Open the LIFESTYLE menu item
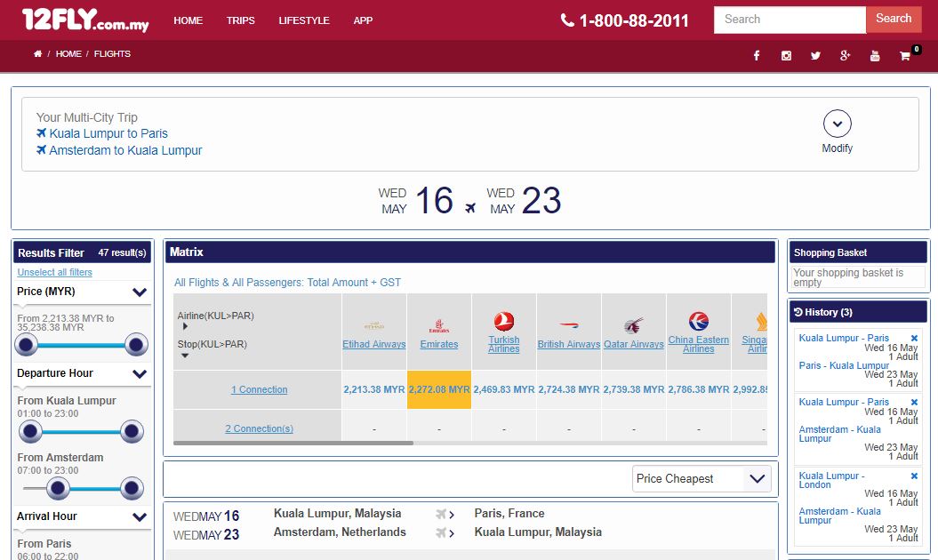This screenshot has width=938, height=560. click(x=304, y=20)
